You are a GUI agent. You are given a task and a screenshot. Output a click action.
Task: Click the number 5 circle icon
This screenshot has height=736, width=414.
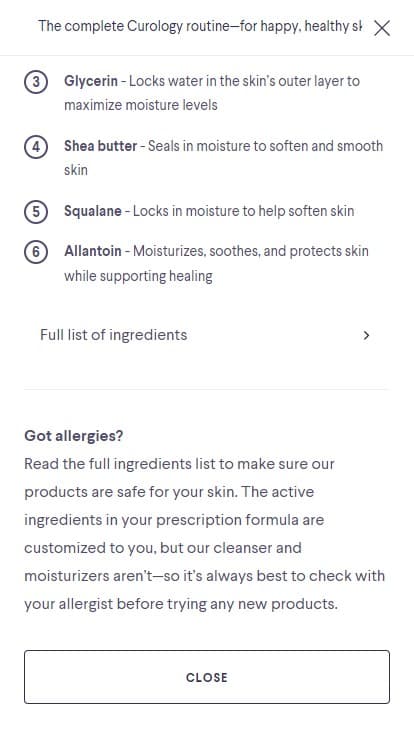click(x=36, y=212)
